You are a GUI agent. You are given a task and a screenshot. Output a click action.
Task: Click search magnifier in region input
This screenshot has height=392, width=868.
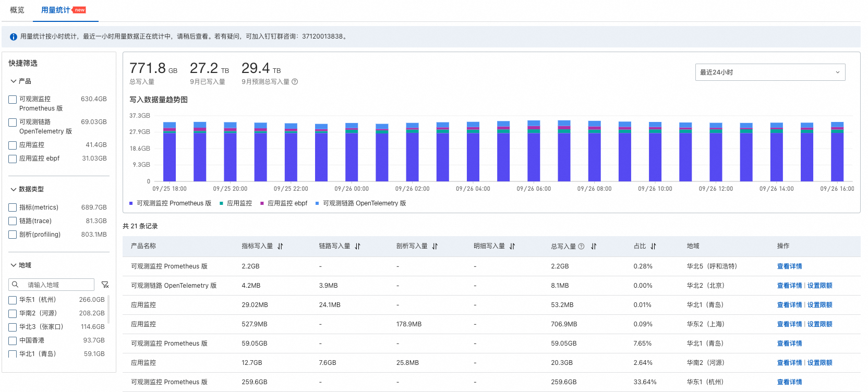pos(15,285)
